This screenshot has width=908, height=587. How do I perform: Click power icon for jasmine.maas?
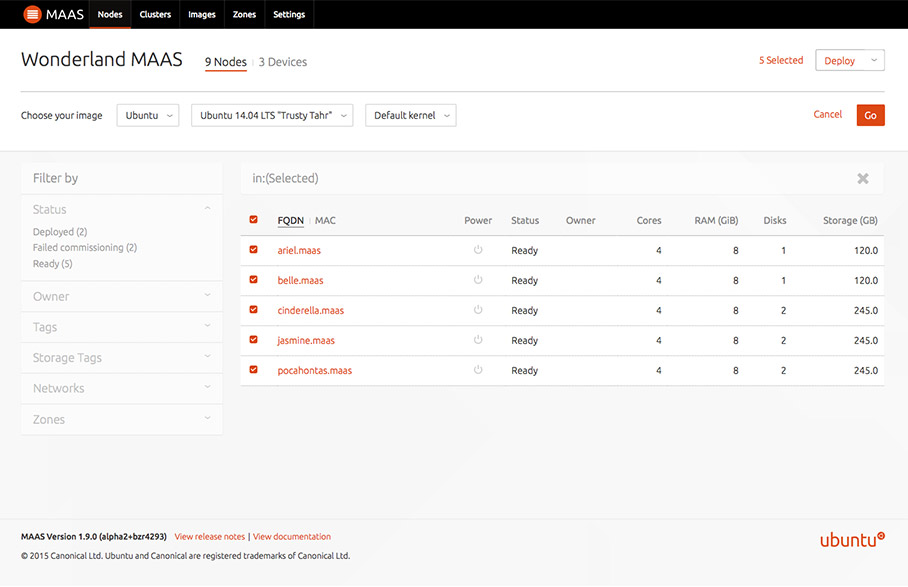478,340
